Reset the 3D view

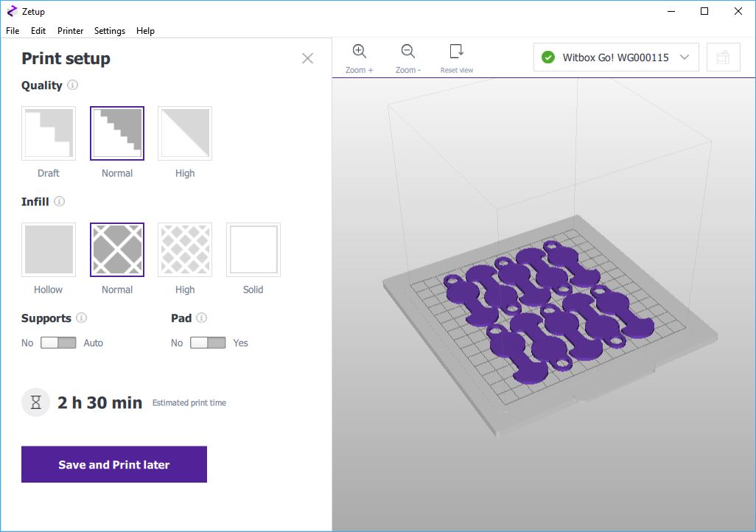[x=457, y=52]
